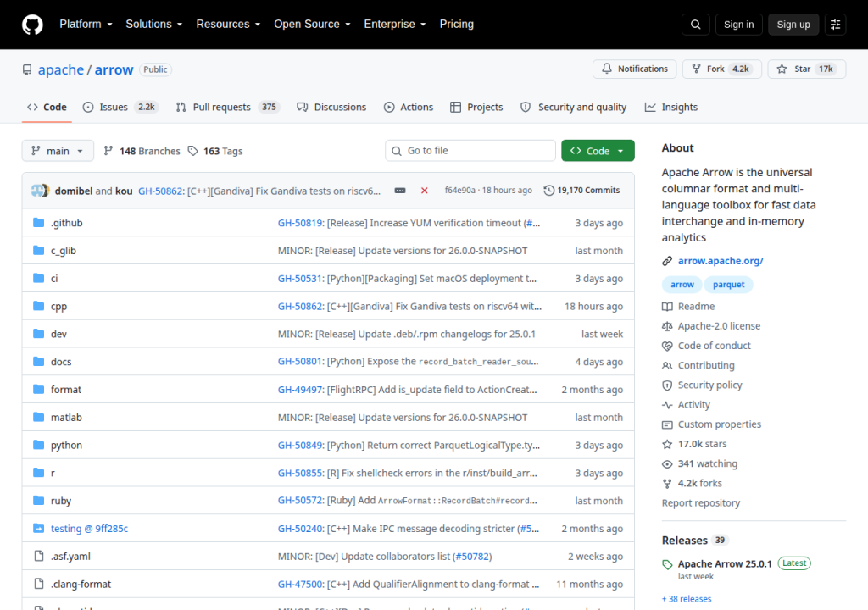The width and height of the screenshot is (868, 610).
Task: Open the Contributing link
Action: tap(698, 365)
